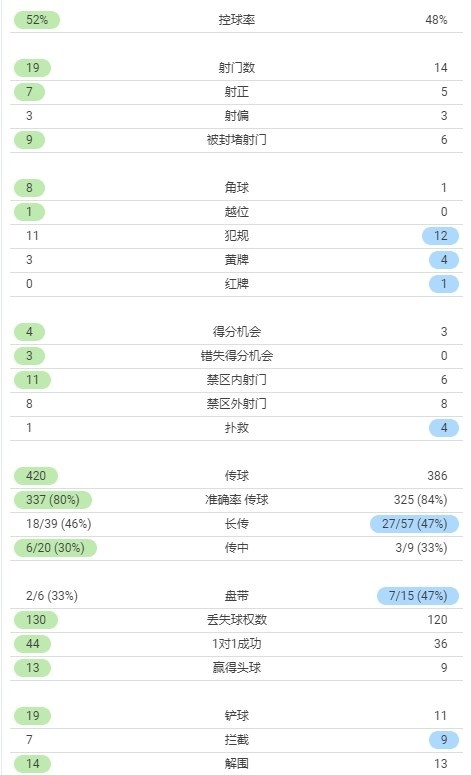Select the 控球率 stat label
The width and height of the screenshot is (471, 775).
[237, 20]
